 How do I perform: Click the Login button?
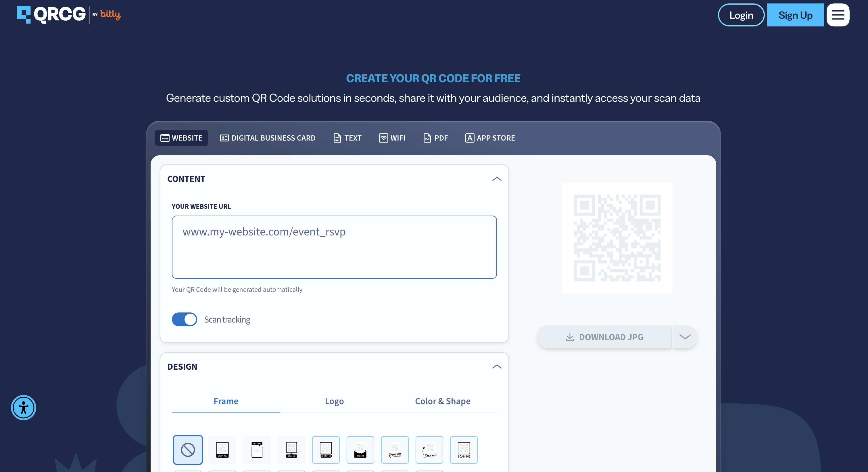click(741, 15)
